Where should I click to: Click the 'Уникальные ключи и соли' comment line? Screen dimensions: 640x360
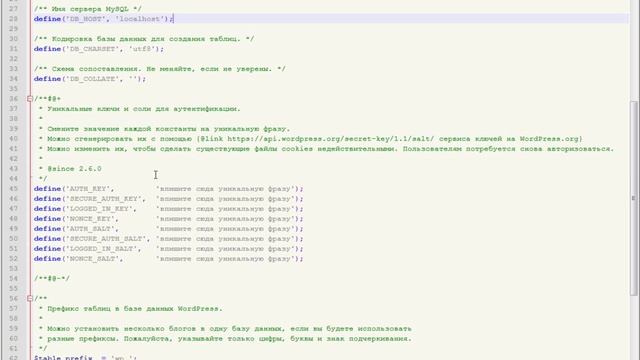pos(144,109)
